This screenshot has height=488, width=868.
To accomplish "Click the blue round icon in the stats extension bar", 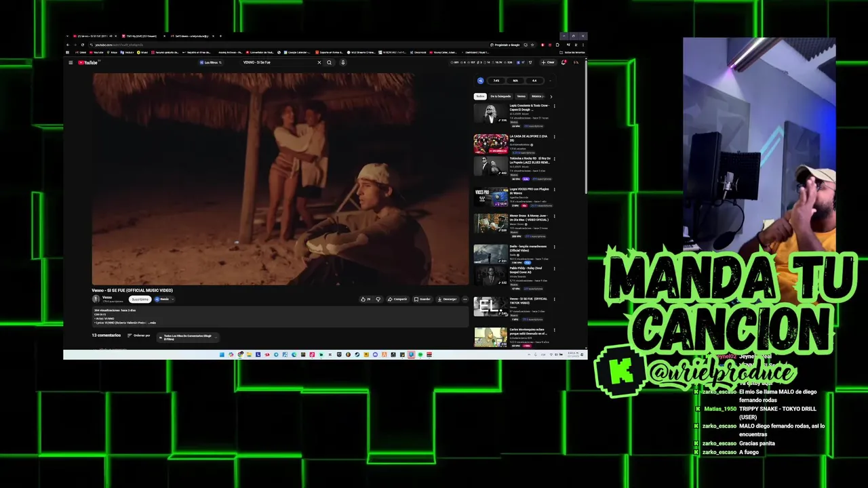I will point(480,81).
